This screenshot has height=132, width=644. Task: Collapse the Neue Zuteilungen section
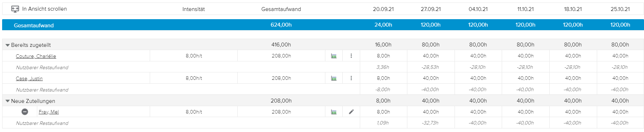pyautogui.click(x=7, y=101)
